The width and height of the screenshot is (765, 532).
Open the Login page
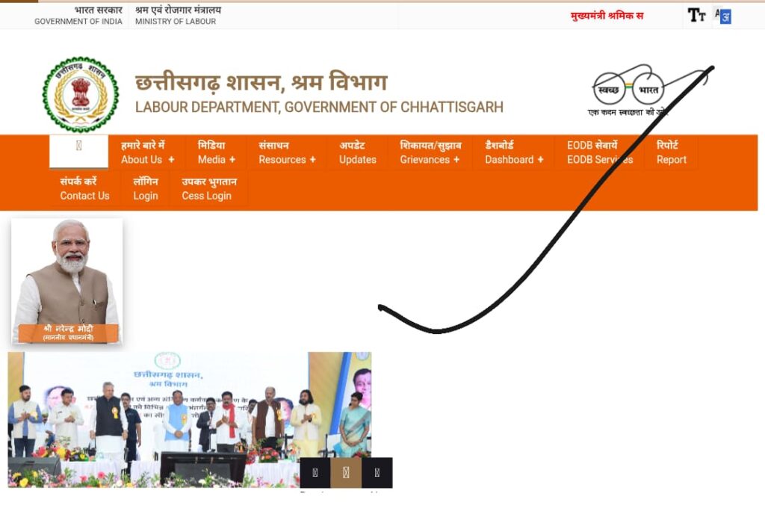tap(146, 188)
